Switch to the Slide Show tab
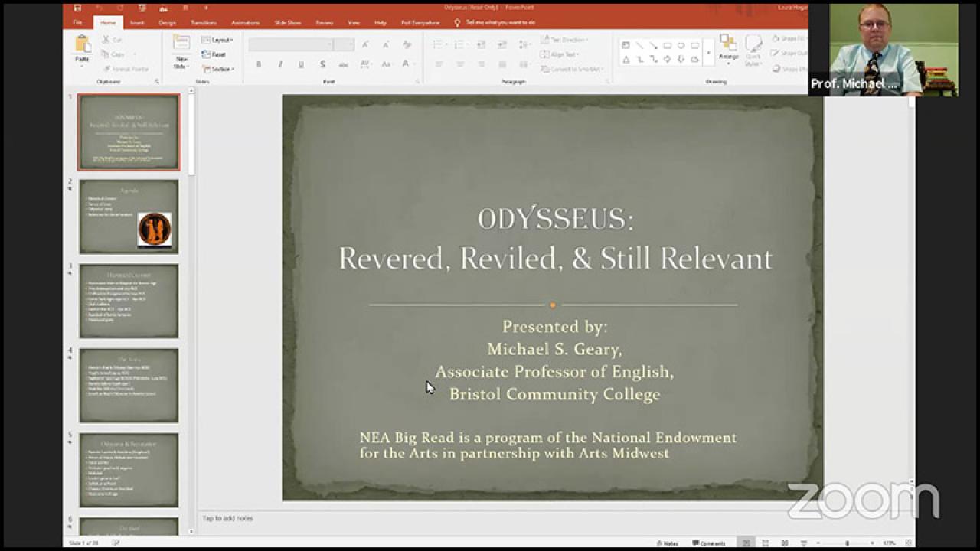 288,23
